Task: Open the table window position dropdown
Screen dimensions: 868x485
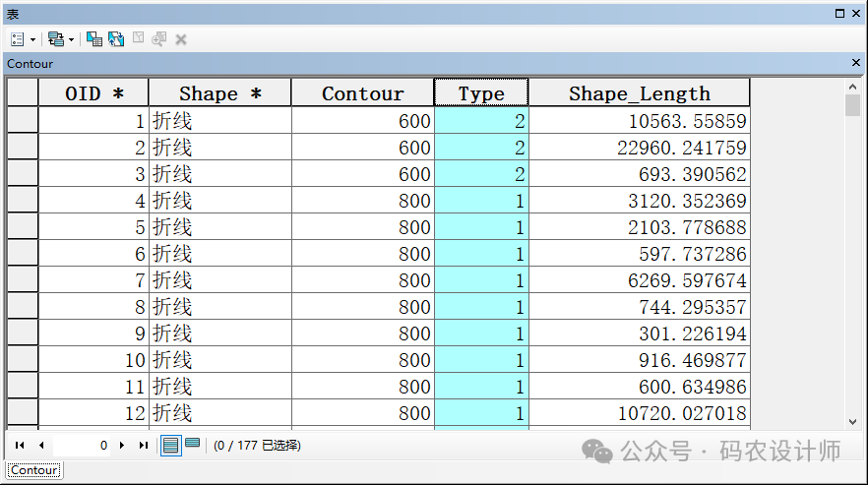Action: [839, 14]
